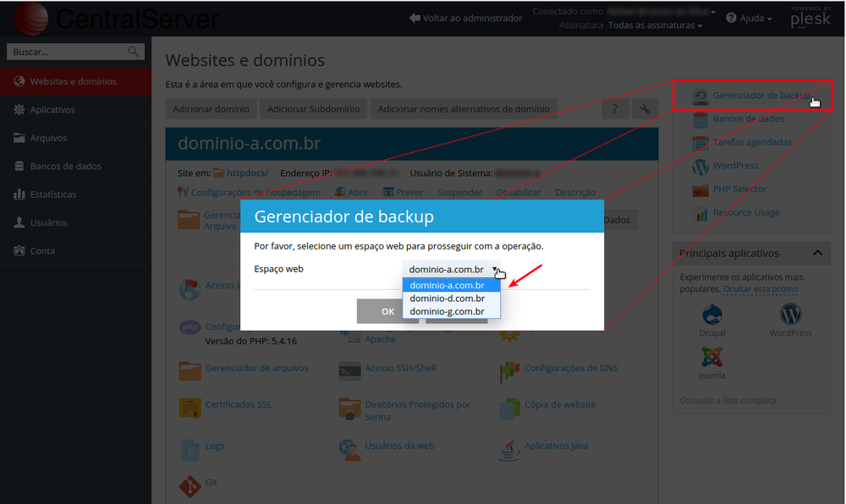Click Adicionar domínio button

coord(211,109)
